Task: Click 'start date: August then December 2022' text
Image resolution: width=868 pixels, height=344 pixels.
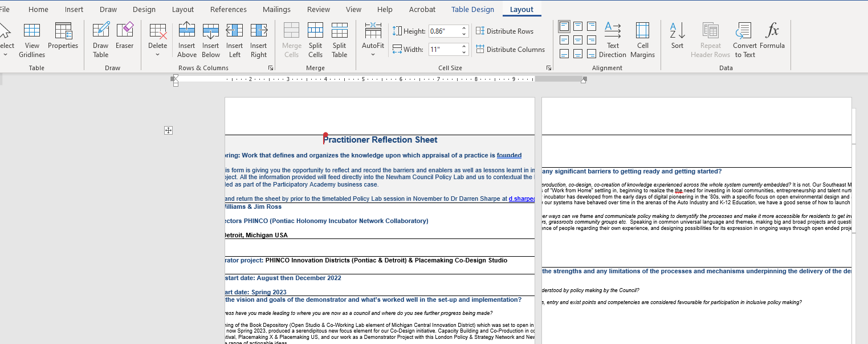Action: pos(283,278)
